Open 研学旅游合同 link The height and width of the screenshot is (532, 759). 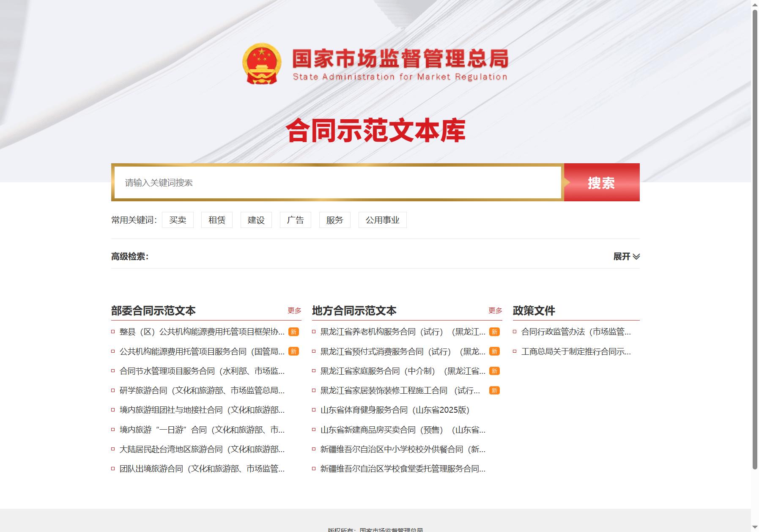point(202,390)
